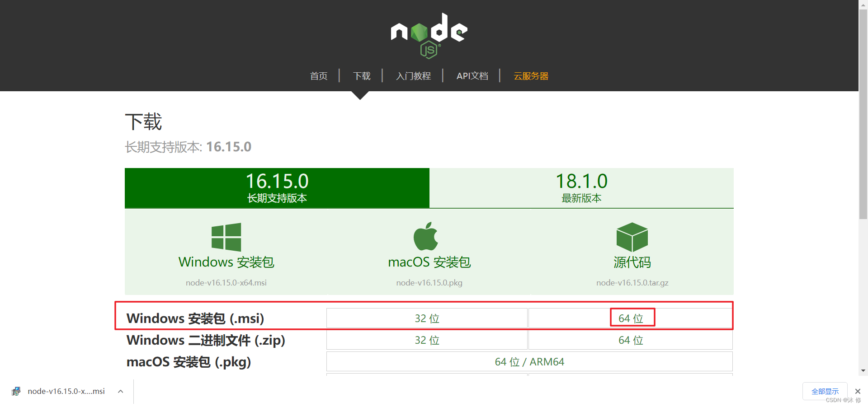Click node-v16.15.0.pkg filename text
Image resolution: width=868 pixels, height=407 pixels.
(x=429, y=283)
